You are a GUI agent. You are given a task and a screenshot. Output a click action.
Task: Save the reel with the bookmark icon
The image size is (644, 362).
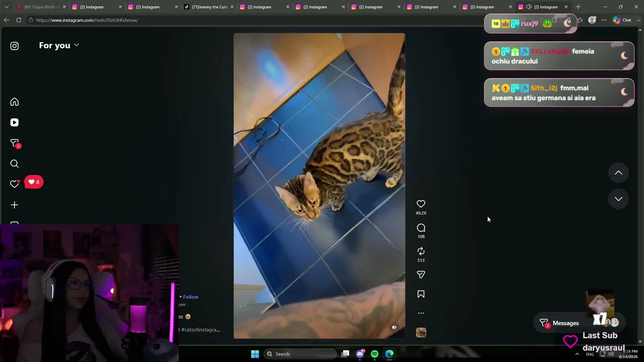pos(421,294)
